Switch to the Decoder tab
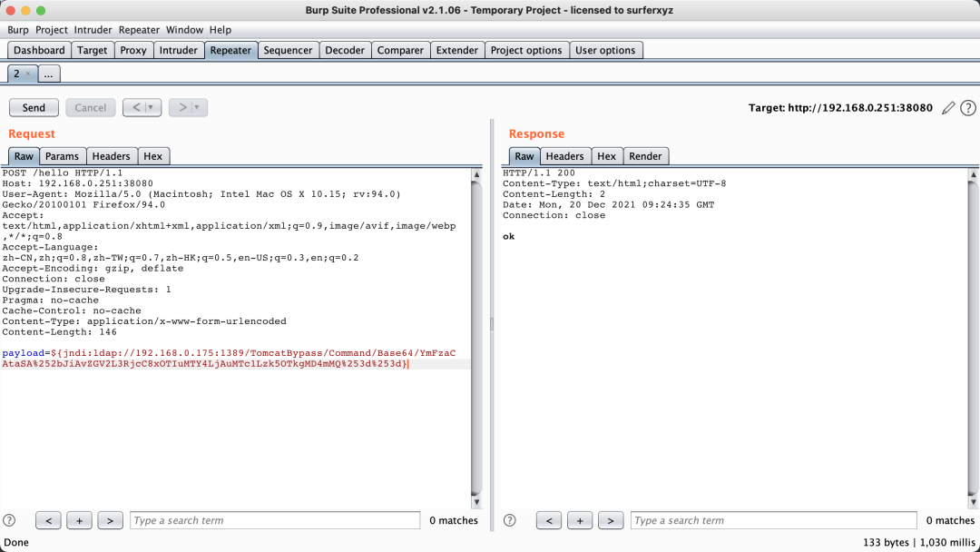Image resolution: width=980 pixels, height=552 pixels. point(345,50)
